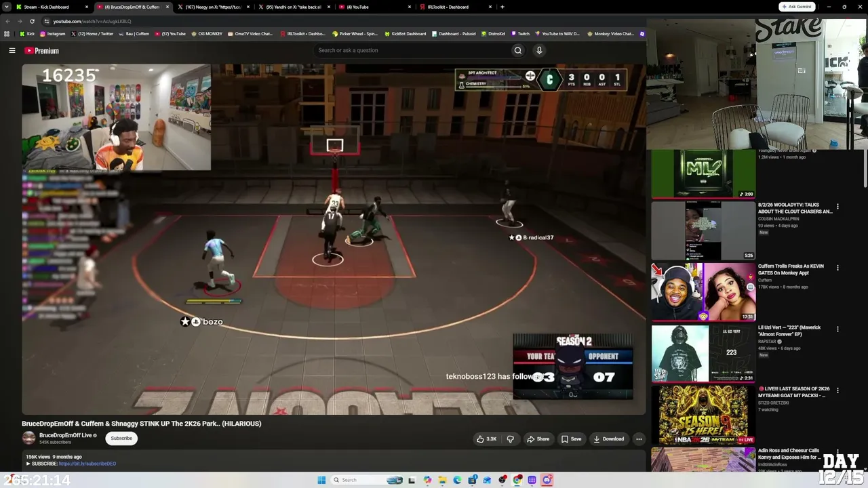Viewport: 868px width, 488px height.
Task: Open Discord from the taskbar
Action: pos(547,480)
